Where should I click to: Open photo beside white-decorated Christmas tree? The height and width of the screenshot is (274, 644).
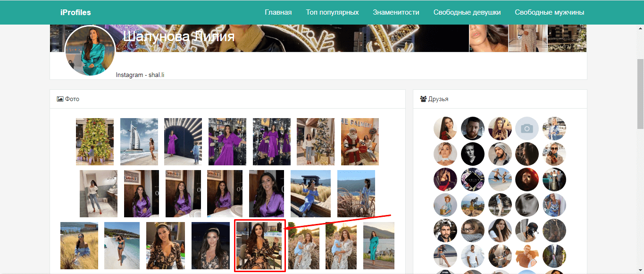tap(316, 142)
